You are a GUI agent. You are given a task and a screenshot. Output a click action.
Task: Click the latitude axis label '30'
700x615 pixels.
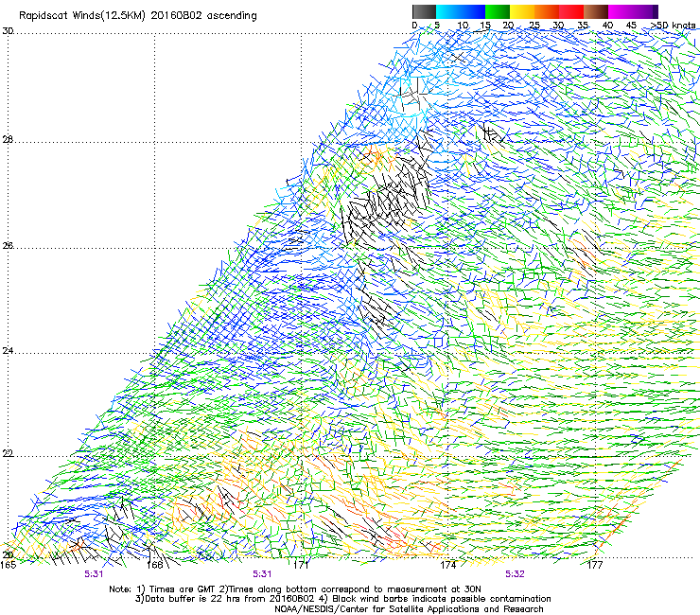point(8,31)
